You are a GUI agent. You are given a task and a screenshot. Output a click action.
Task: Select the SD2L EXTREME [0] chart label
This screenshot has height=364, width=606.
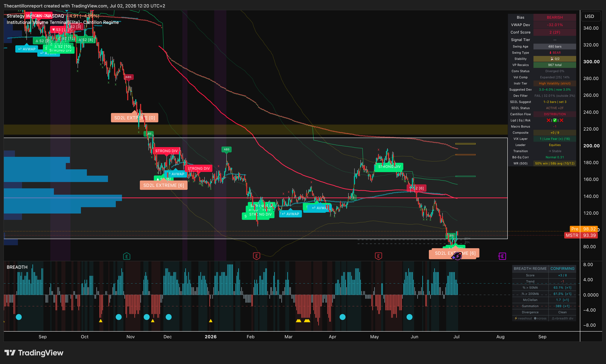134,118
